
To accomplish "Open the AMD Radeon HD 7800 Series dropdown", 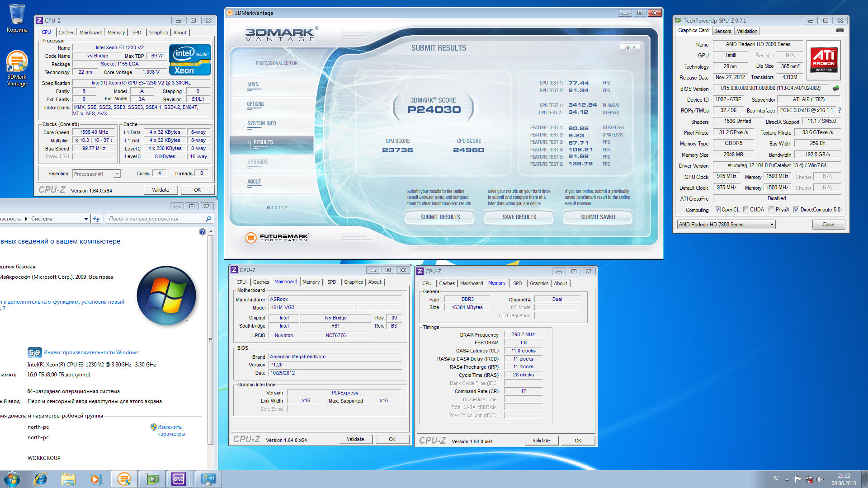I will (726, 225).
